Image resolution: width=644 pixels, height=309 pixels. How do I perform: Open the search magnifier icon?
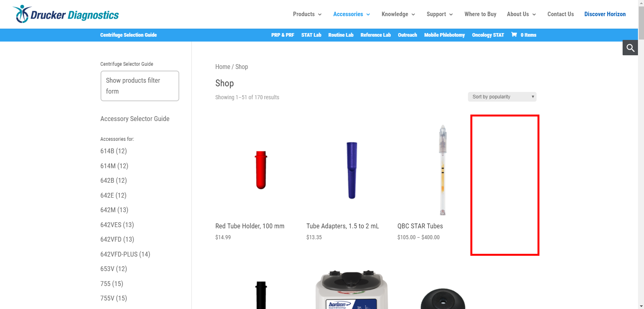[x=630, y=48]
